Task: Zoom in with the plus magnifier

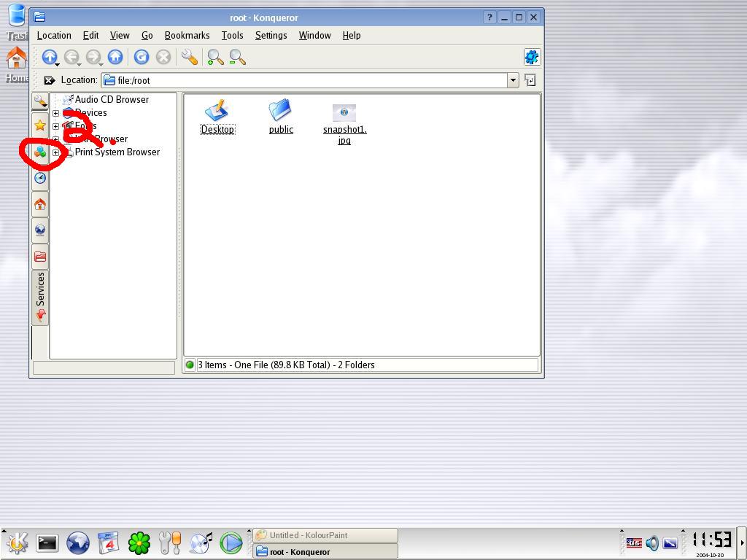Action: [215, 57]
